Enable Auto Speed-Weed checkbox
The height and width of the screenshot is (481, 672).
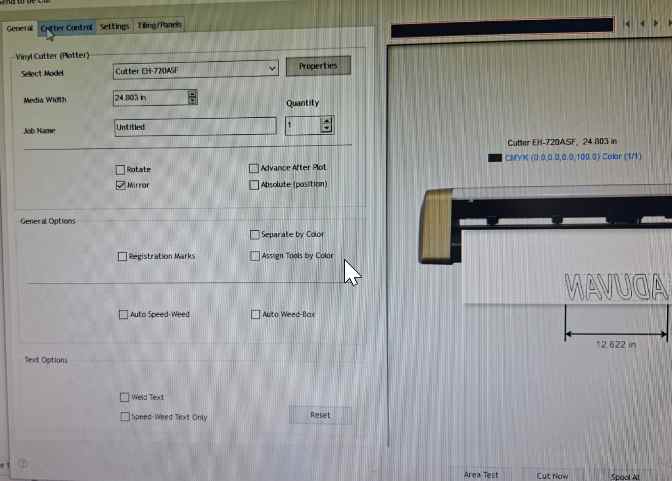click(123, 315)
